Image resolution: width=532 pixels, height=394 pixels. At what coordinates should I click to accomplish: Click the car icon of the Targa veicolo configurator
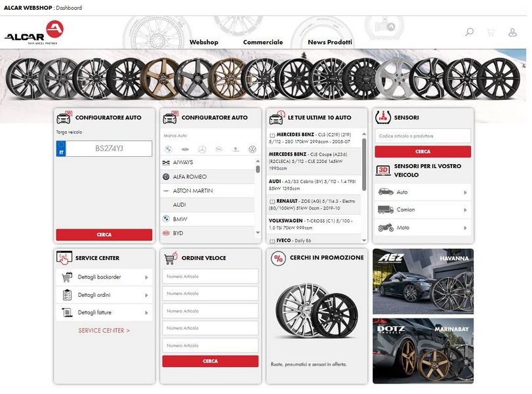pos(64,118)
